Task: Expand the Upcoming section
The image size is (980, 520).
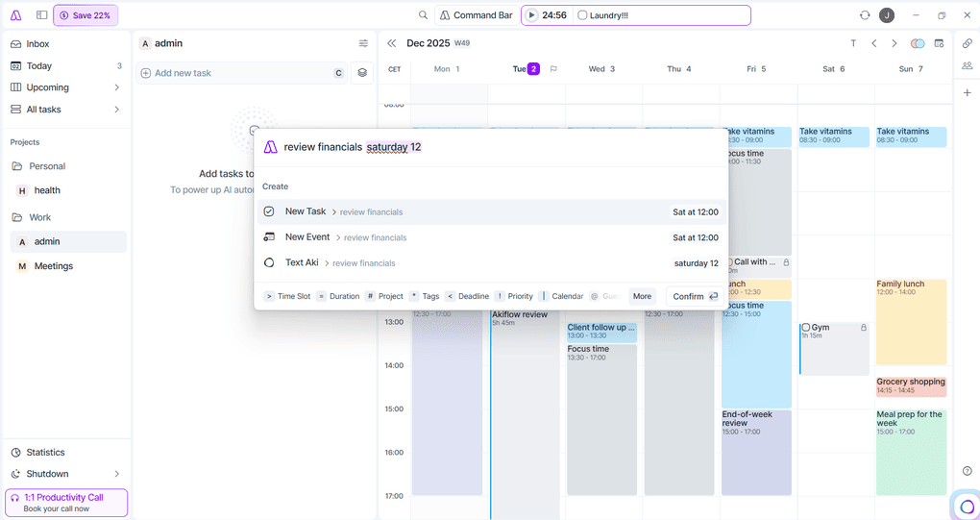Action: coord(117,87)
